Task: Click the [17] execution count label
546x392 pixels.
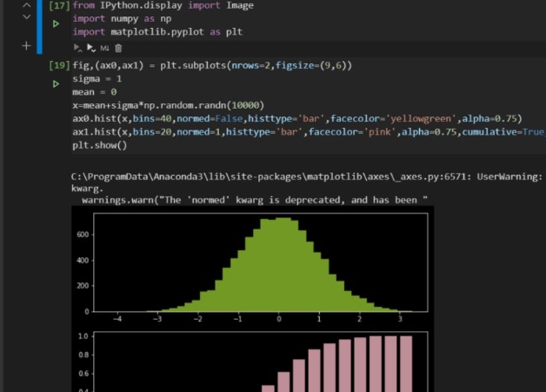Action: (x=59, y=5)
